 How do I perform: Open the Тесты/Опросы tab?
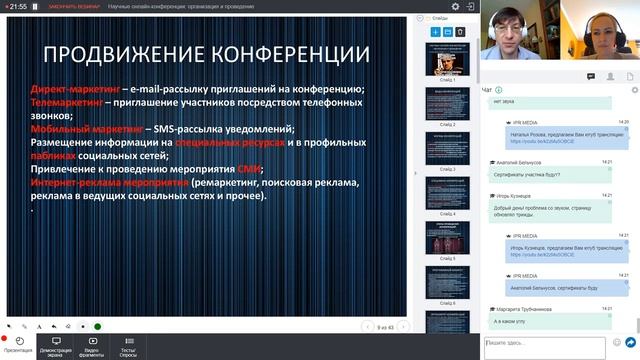pyautogui.click(x=128, y=347)
